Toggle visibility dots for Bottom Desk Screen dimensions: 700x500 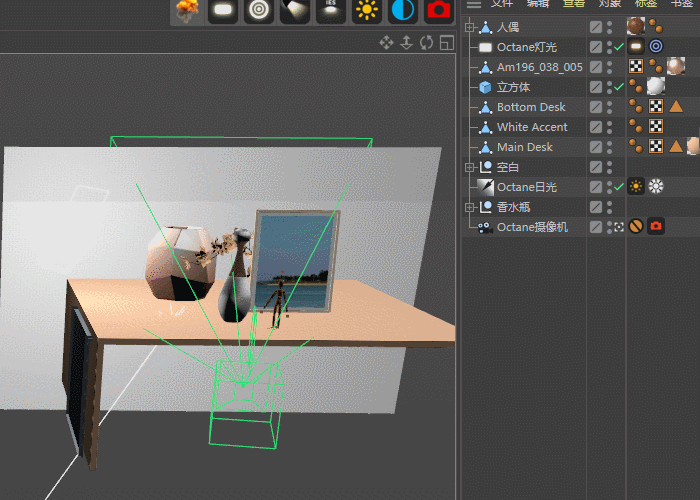[x=609, y=107]
